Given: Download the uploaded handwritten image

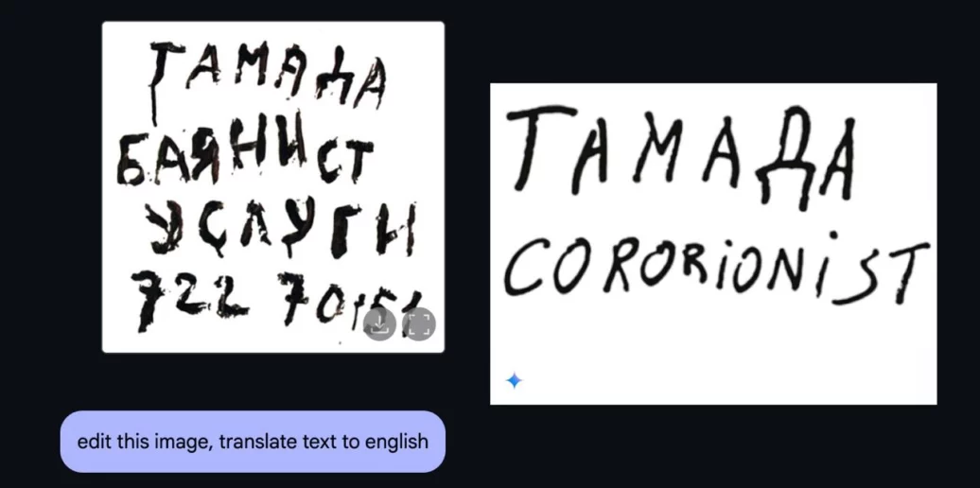Looking at the screenshot, I should [379, 324].
